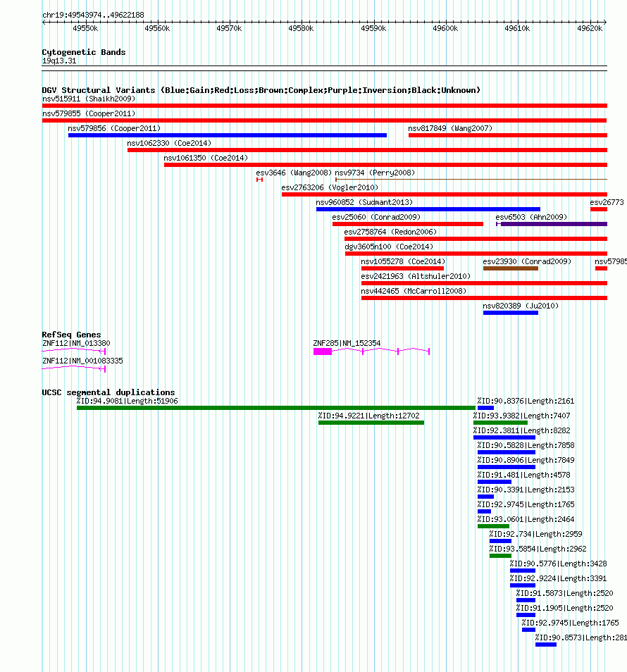Click the %ID:90.5776|Length:3428 label
The width and height of the screenshot is (627, 672).
[558, 564]
